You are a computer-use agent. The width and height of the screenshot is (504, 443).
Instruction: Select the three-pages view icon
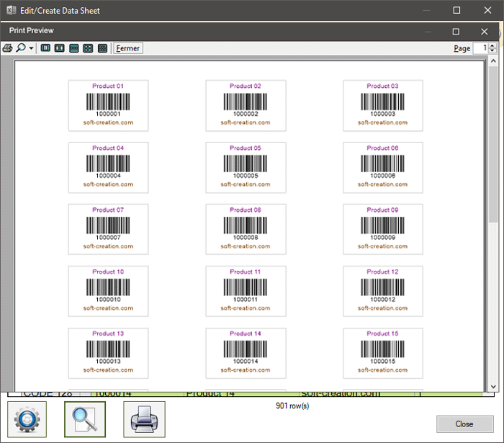pyautogui.click(x=74, y=48)
